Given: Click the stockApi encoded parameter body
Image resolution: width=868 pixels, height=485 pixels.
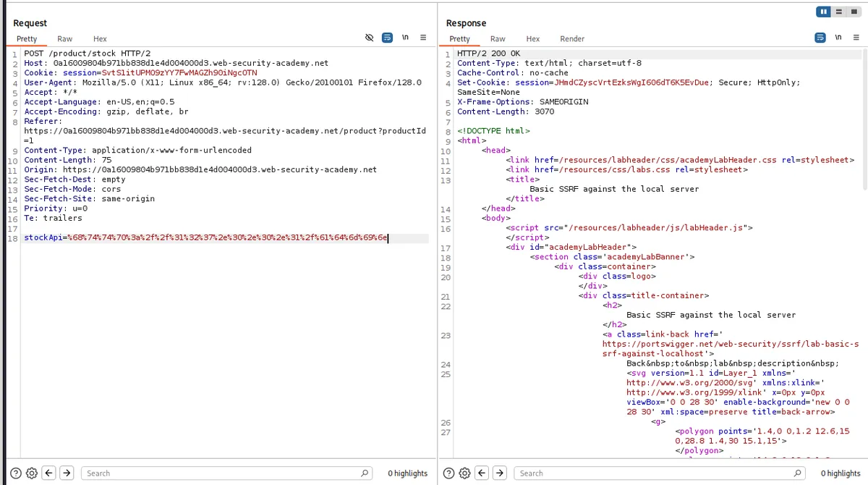Looking at the screenshot, I should (206, 237).
